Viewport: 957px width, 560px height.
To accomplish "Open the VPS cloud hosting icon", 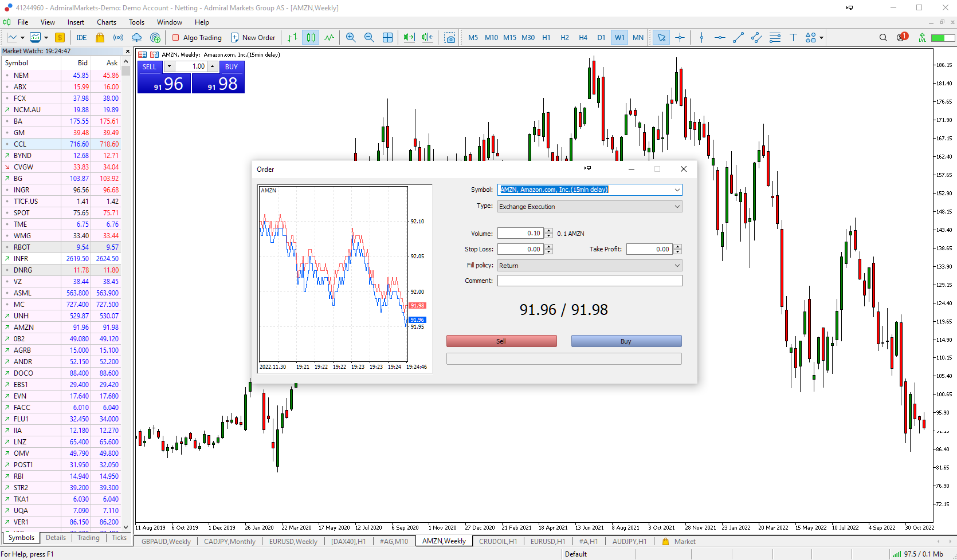I will pyautogui.click(x=136, y=38).
